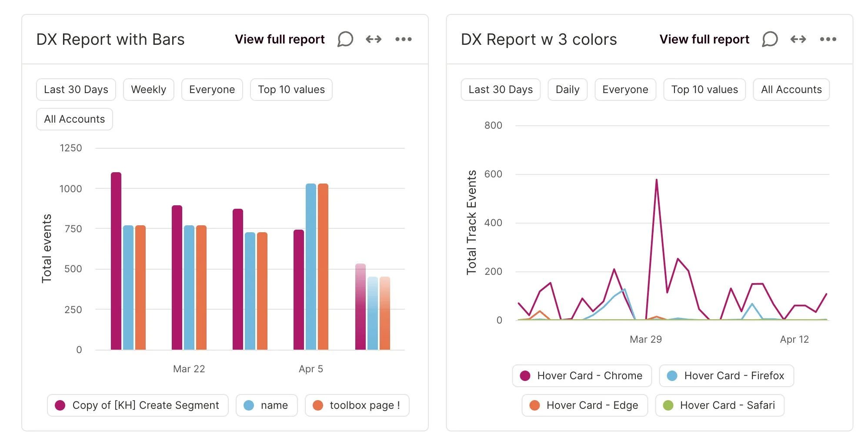Toggle Copy of [KH] Create Segment series
Screen dimensions: 868x441
click(137, 405)
